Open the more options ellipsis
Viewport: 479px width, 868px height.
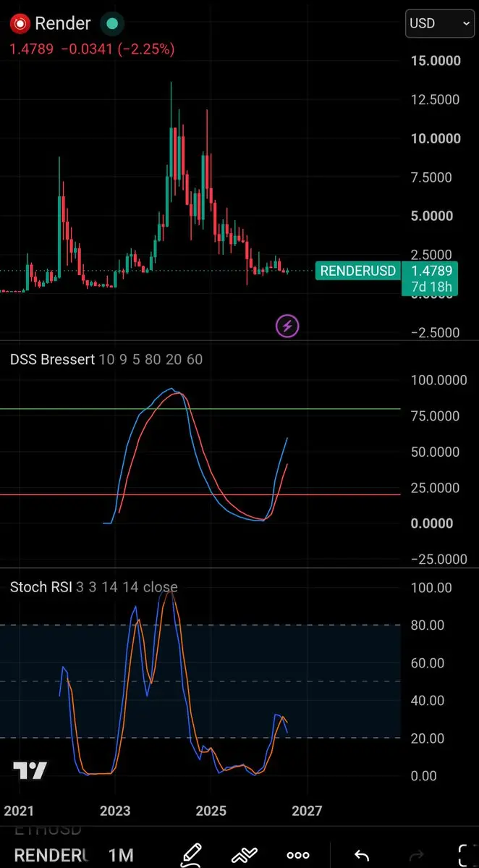click(298, 855)
